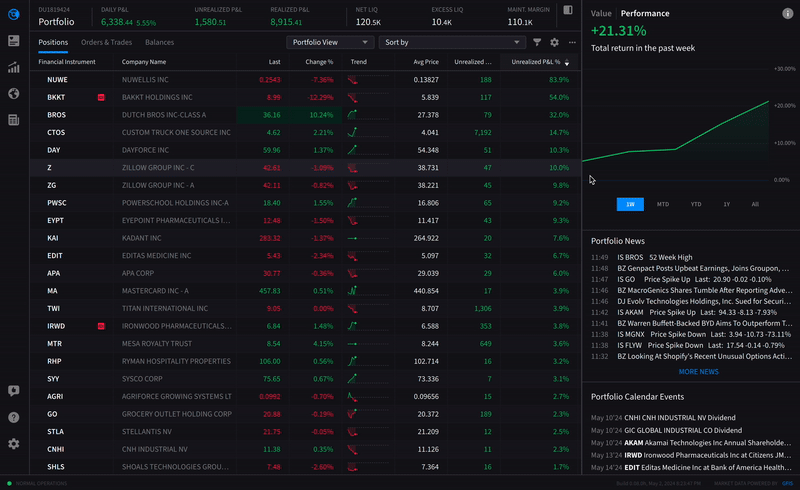
Task: Select the MASTERCARD INC - A row
Action: pyautogui.click(x=305, y=291)
